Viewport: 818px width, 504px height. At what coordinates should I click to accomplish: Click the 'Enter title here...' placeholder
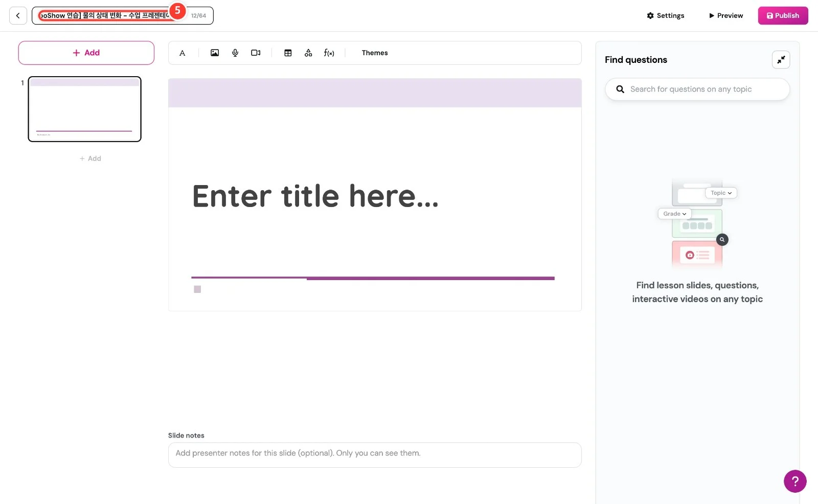(x=315, y=196)
